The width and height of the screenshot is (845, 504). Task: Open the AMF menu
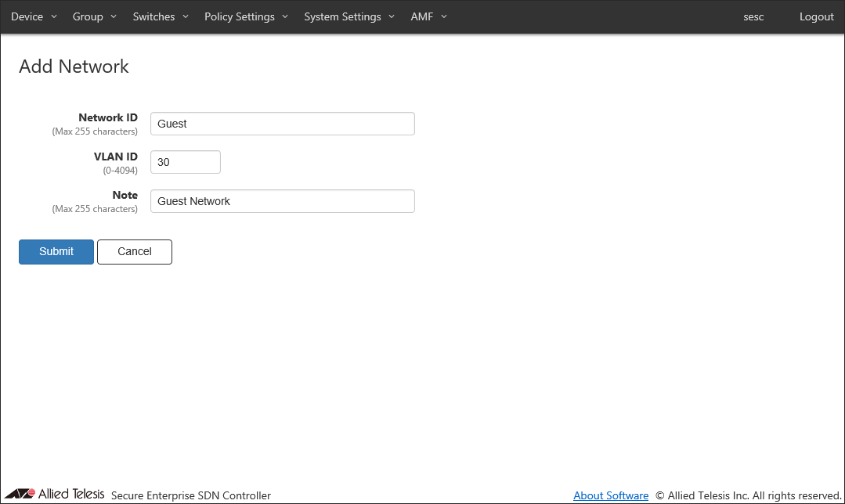[x=428, y=17]
